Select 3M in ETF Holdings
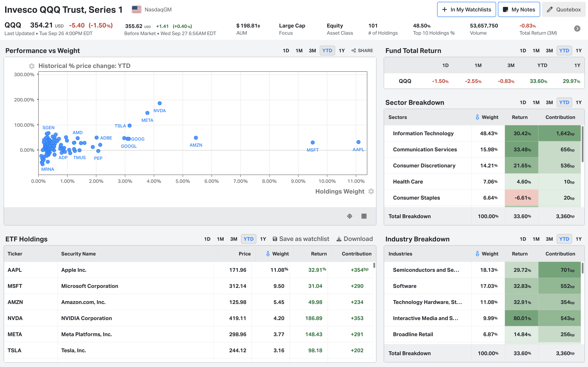 point(234,239)
